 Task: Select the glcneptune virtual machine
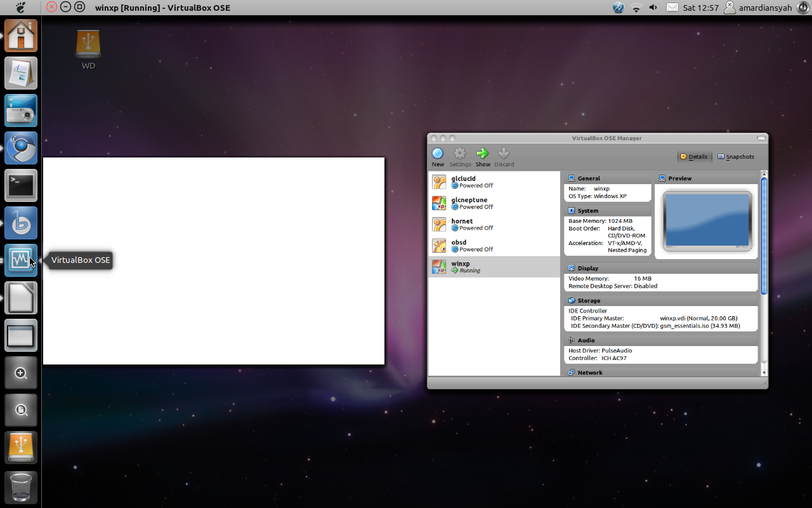(x=494, y=203)
